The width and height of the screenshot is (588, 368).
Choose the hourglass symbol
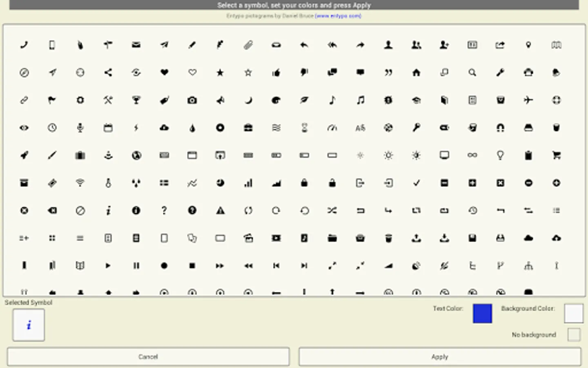pos(304,128)
